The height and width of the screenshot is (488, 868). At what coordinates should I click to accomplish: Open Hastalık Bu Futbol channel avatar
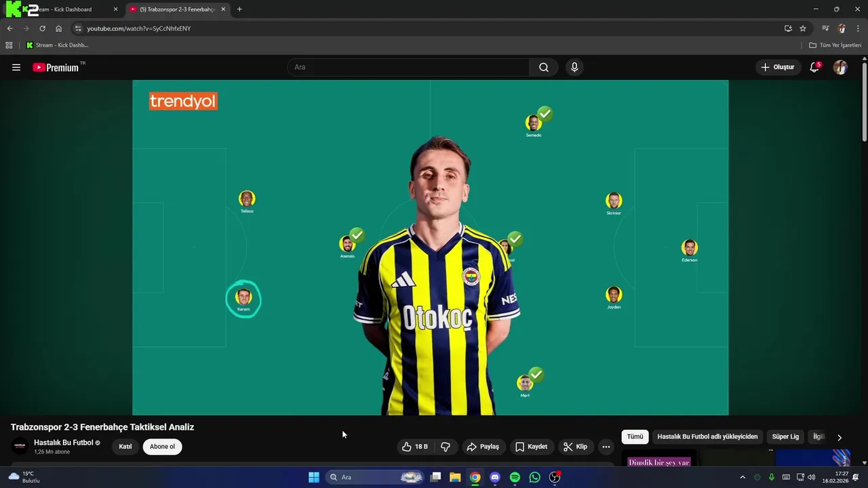click(20, 446)
